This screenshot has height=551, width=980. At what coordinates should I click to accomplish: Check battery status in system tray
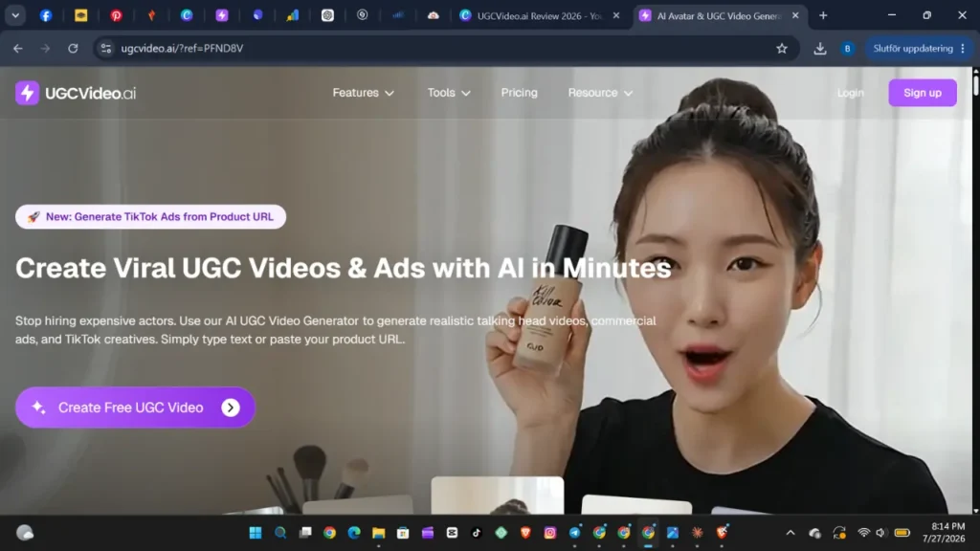(x=902, y=533)
